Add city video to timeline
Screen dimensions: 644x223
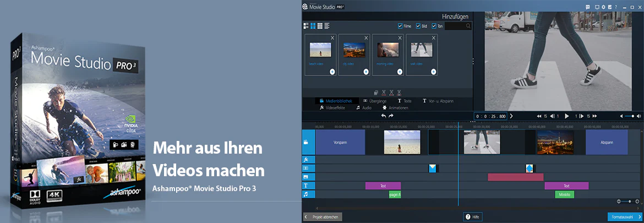pos(365,72)
